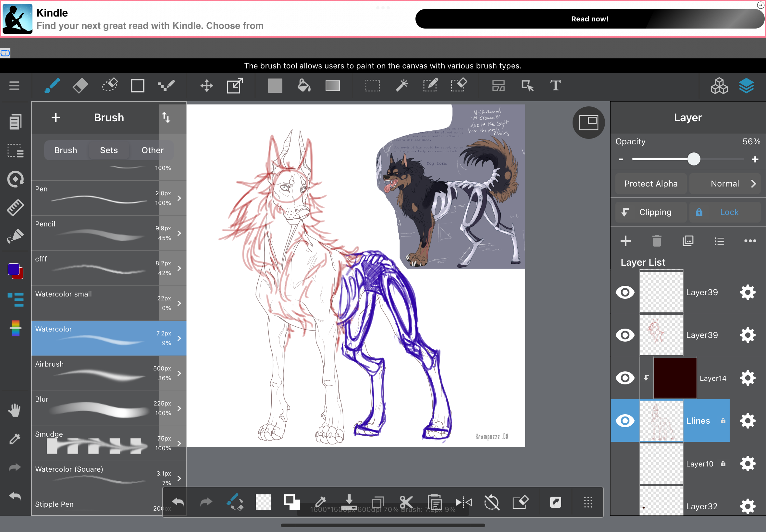Click the Protect Alpha button
The image size is (766, 532).
(x=651, y=184)
